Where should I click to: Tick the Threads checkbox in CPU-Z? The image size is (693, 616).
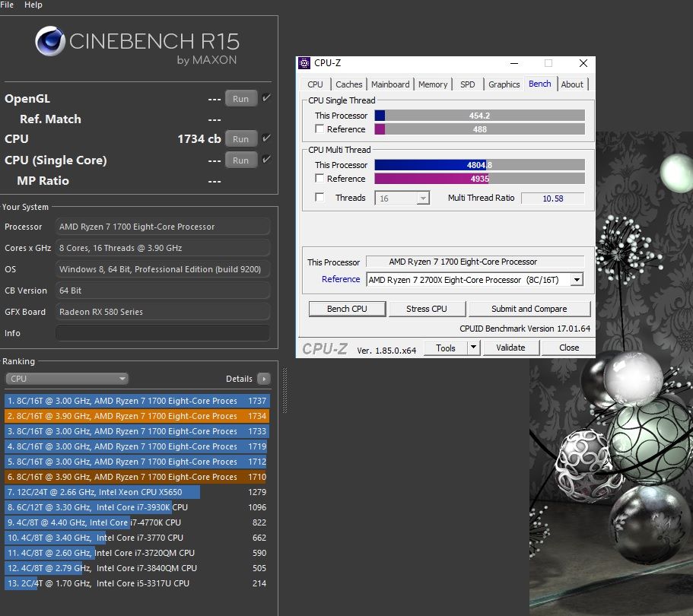tap(319, 197)
